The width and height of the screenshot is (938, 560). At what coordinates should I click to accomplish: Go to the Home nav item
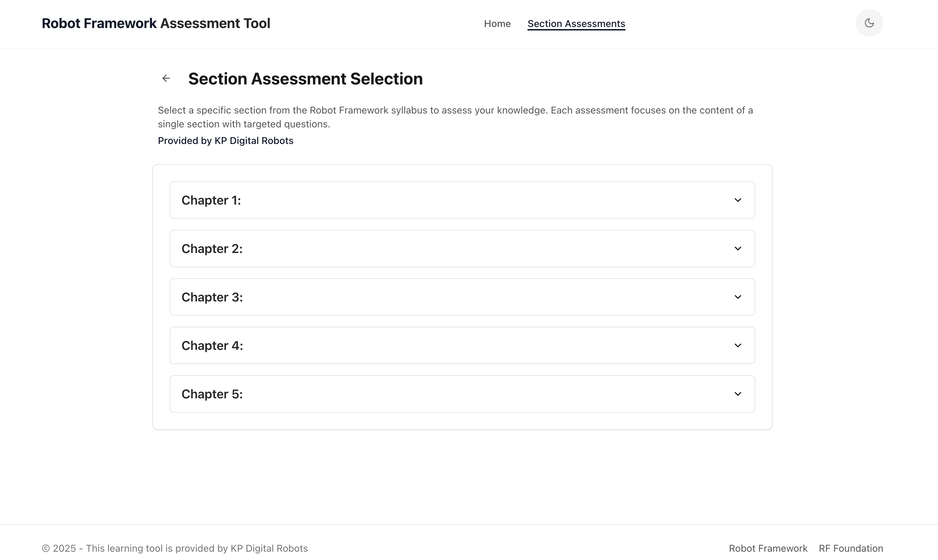click(497, 24)
